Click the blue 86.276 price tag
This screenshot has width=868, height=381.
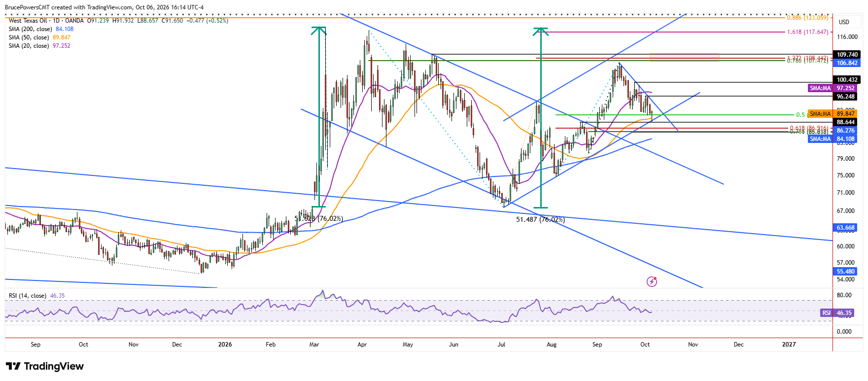[x=846, y=131]
